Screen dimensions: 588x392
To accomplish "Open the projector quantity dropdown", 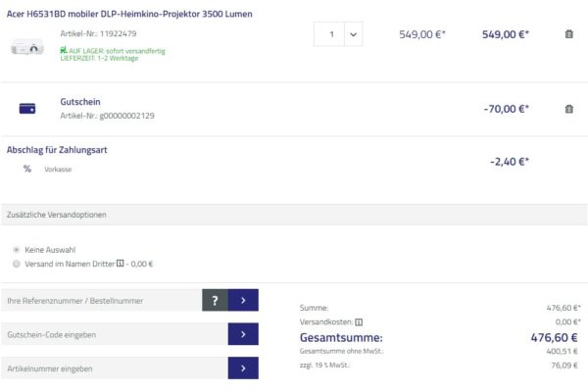I will coord(338,34).
